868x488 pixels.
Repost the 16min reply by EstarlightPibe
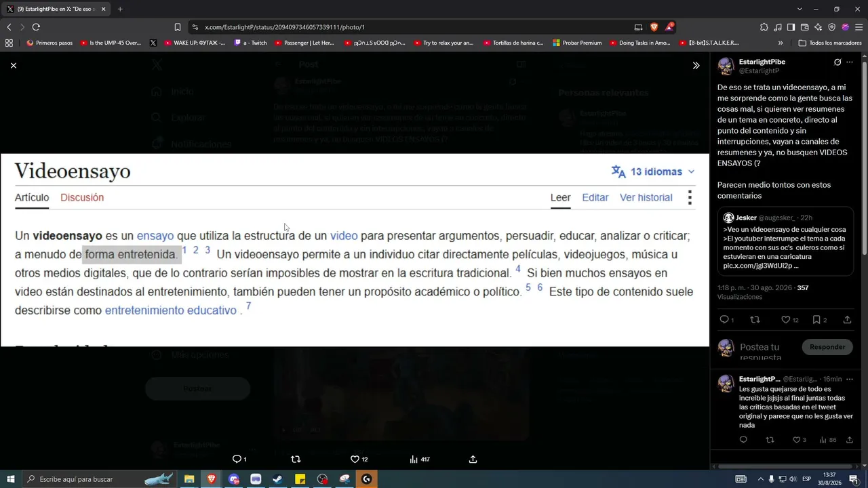(770, 440)
